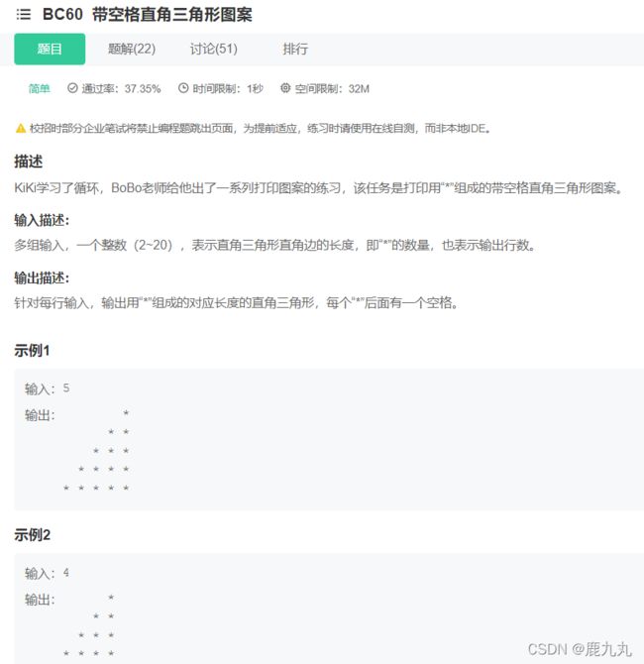The height and width of the screenshot is (664, 644).
Task: Open the 讨论(51) discussion tab
Action: (x=213, y=49)
